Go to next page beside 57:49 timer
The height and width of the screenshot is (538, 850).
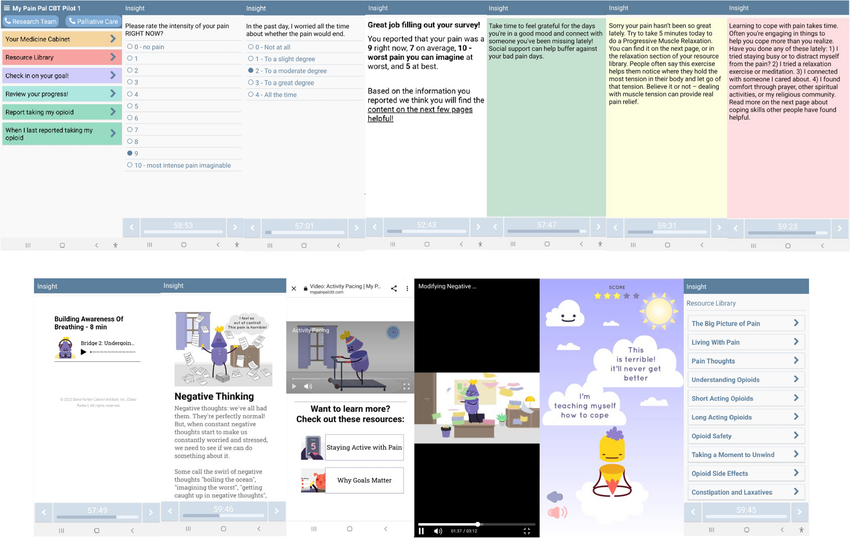click(151, 512)
